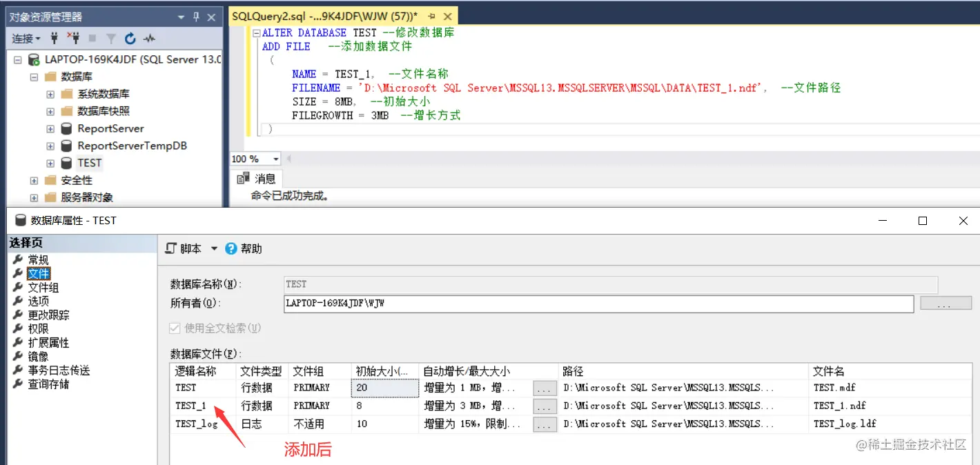Screen dimensions: 980x465
Task: Click the Connect plug icon in Object Explorer
Action: click(55, 39)
